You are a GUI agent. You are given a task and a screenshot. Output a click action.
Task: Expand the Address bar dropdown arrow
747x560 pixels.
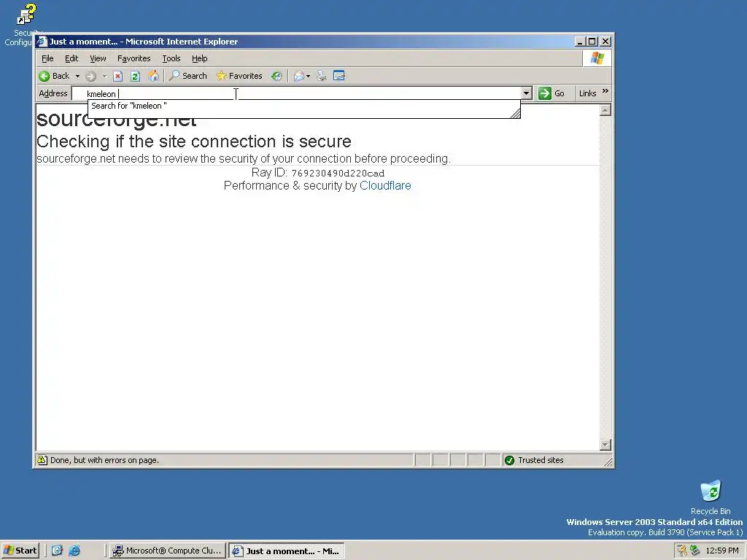(x=527, y=93)
